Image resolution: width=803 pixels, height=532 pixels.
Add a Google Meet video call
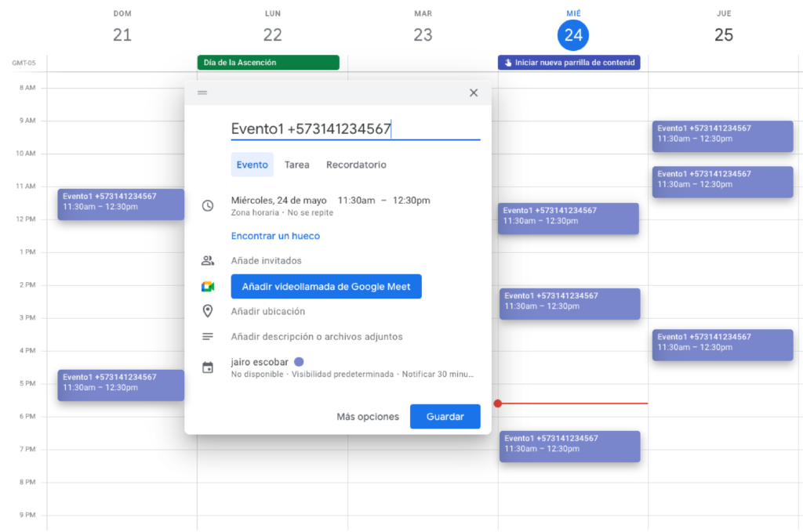(326, 287)
